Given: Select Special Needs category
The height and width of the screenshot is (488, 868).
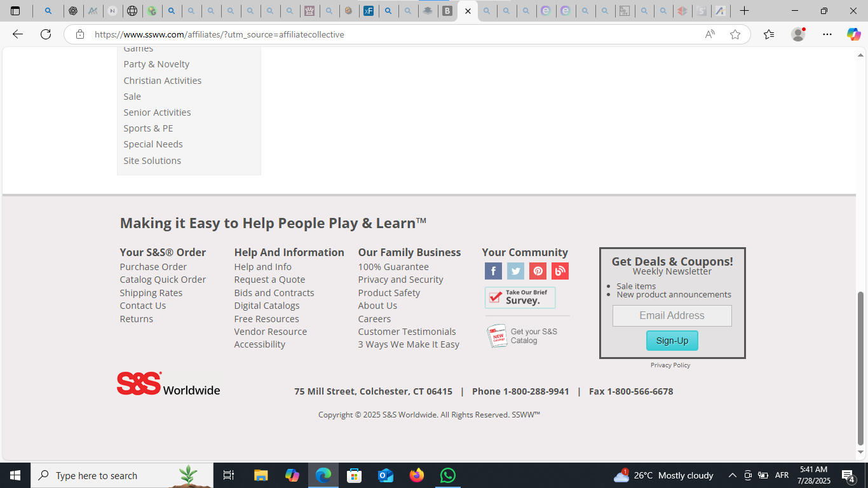Looking at the screenshot, I should [x=153, y=144].
